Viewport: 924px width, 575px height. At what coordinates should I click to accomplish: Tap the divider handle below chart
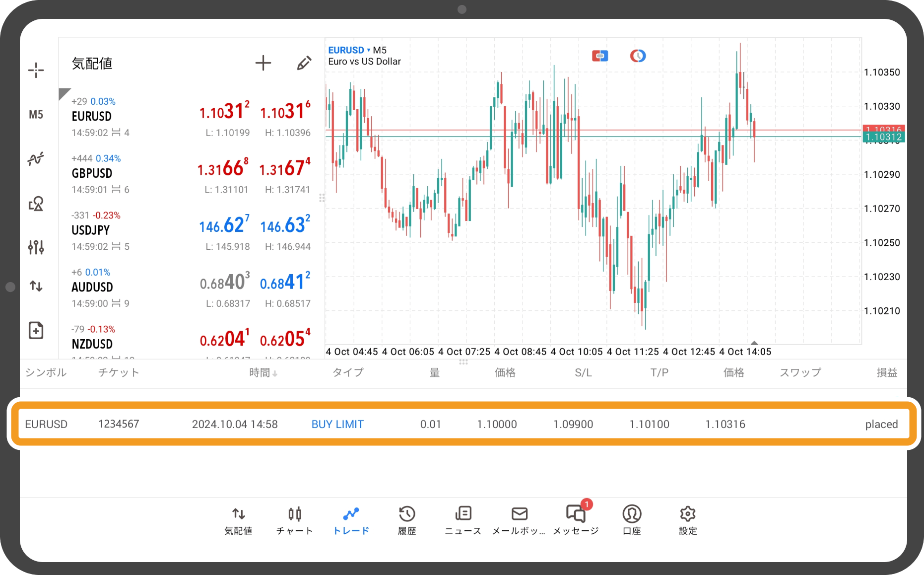pos(463,362)
